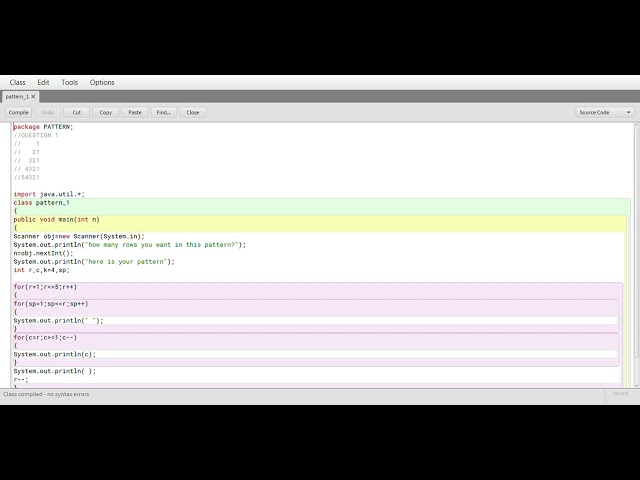
Task: Open the Source Code view dropdown
Action: click(x=605, y=112)
